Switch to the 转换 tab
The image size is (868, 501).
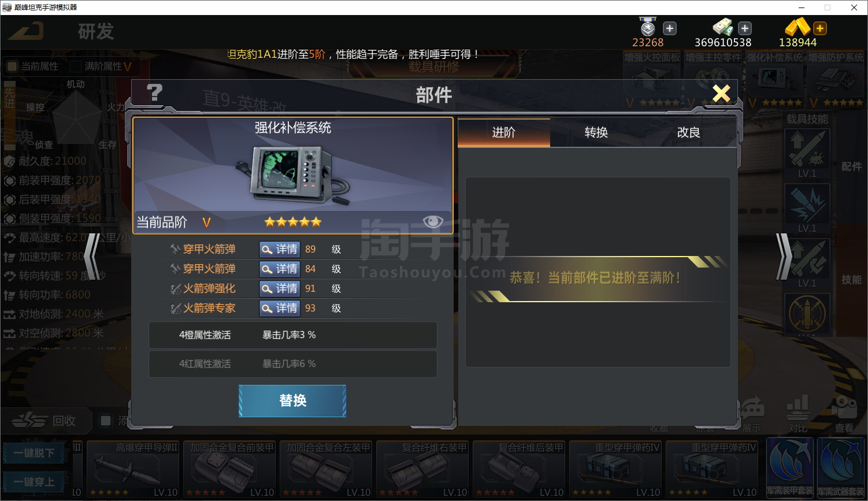pos(596,132)
